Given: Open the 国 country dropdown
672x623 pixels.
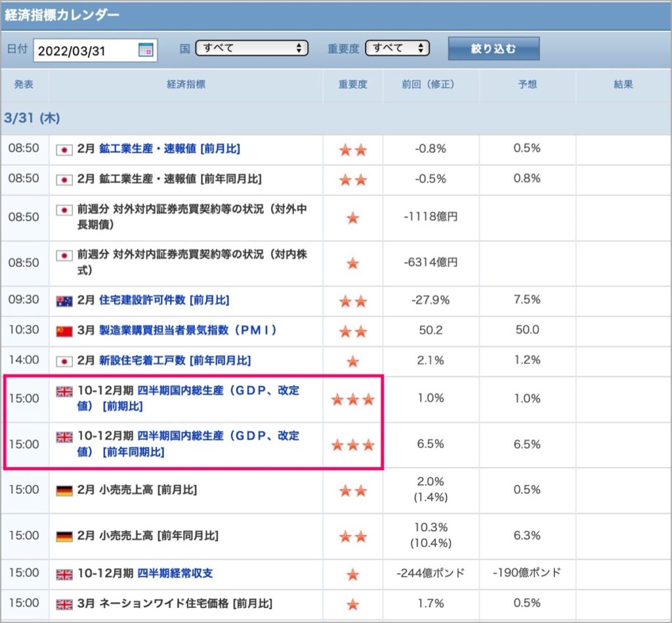Looking at the screenshot, I should coord(251,48).
